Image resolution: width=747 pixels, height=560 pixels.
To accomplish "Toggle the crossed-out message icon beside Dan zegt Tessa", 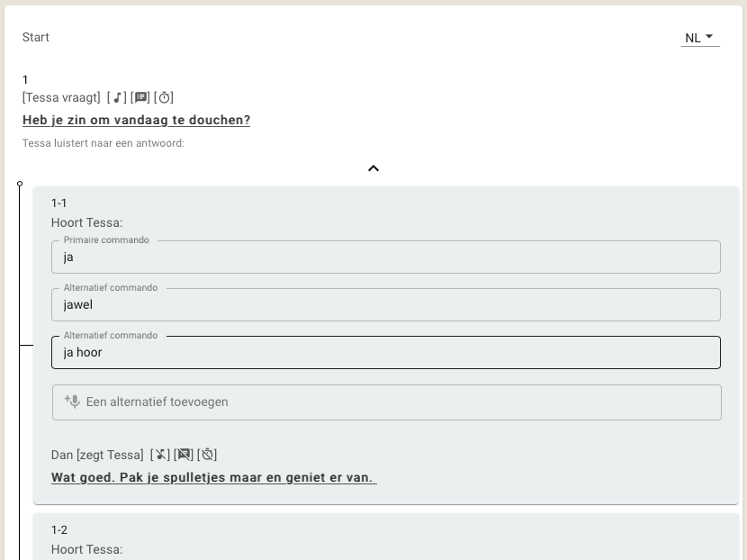I will click(184, 455).
